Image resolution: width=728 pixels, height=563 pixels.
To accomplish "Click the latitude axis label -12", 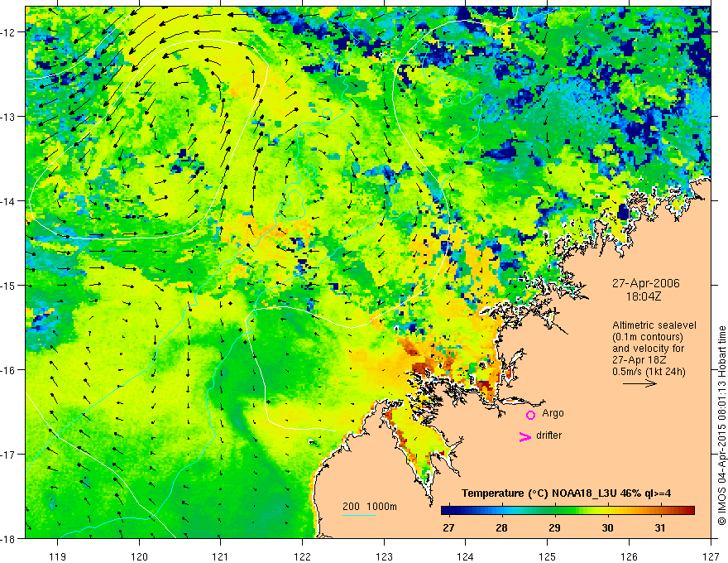I will pyautogui.click(x=8, y=32).
